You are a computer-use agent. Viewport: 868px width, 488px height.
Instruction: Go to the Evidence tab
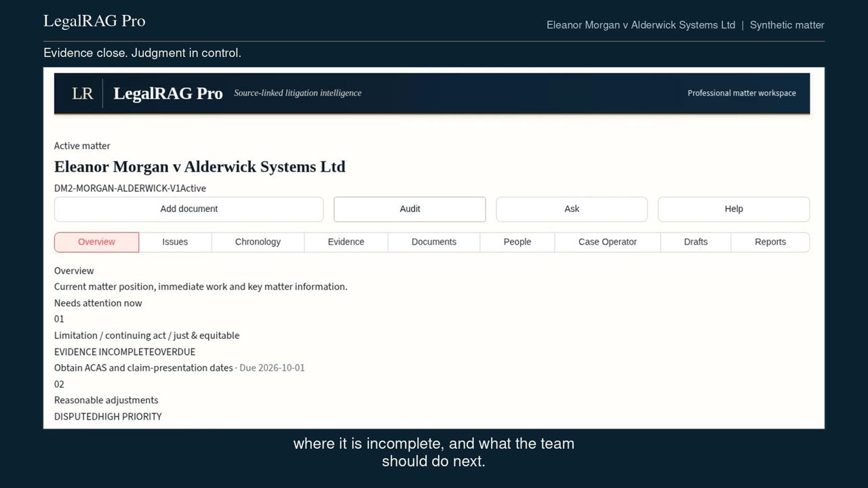[x=346, y=242]
